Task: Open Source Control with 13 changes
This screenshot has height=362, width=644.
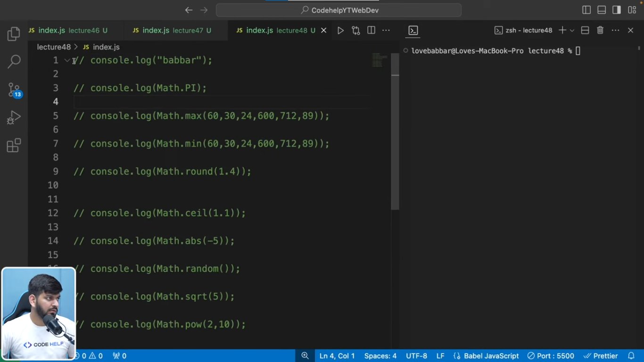Action: (14, 90)
